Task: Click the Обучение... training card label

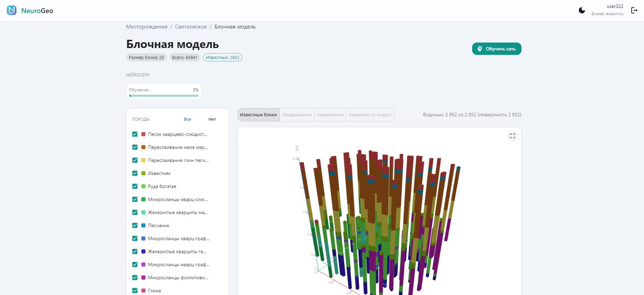Action: coord(140,90)
